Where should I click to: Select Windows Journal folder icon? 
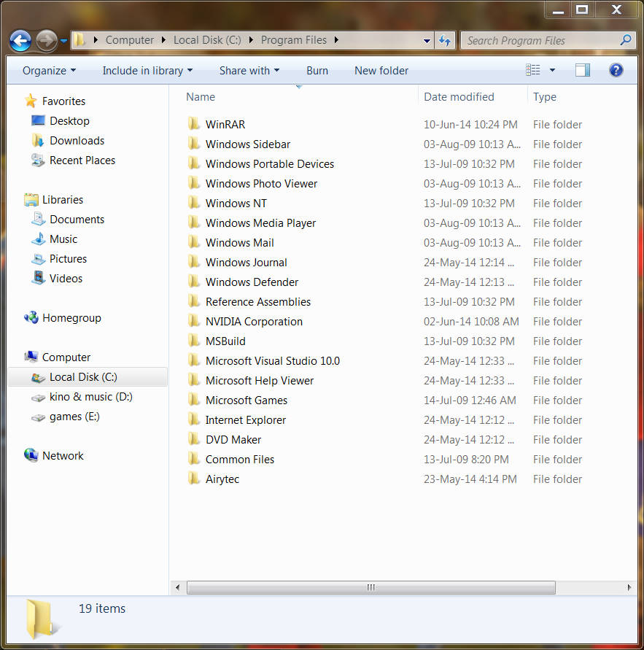(x=193, y=262)
